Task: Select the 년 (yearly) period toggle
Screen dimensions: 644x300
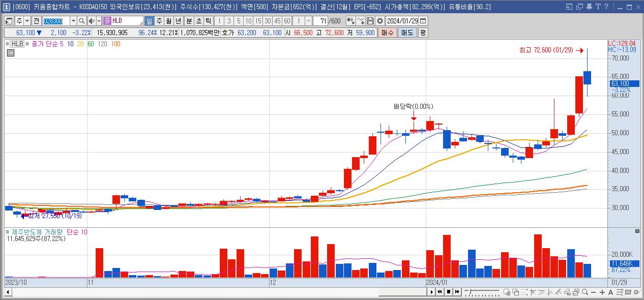Action: [x=178, y=21]
